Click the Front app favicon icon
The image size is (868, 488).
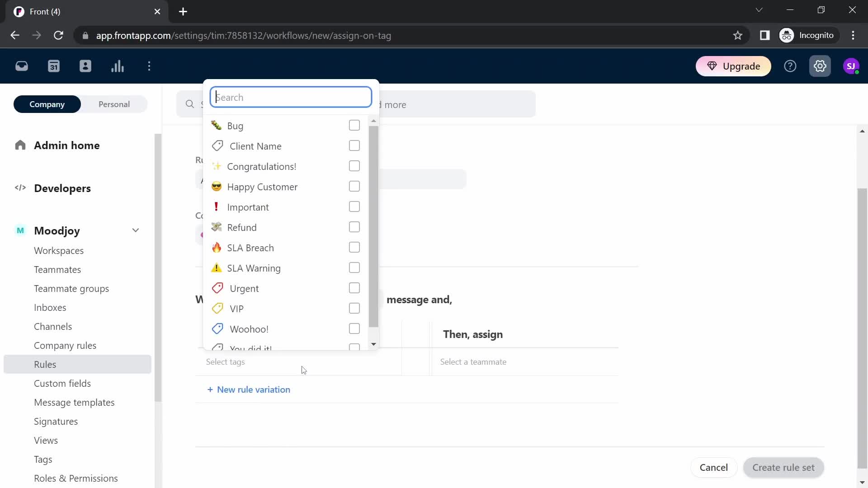click(19, 11)
